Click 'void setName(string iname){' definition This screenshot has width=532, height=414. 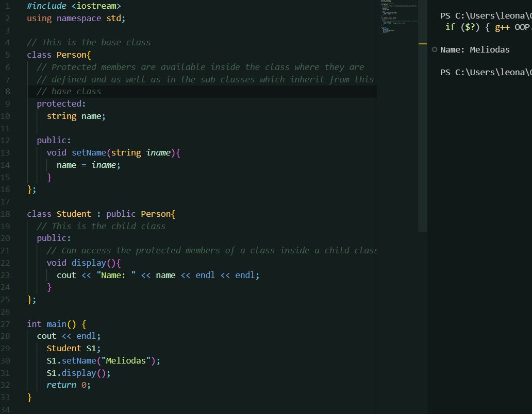click(x=113, y=153)
